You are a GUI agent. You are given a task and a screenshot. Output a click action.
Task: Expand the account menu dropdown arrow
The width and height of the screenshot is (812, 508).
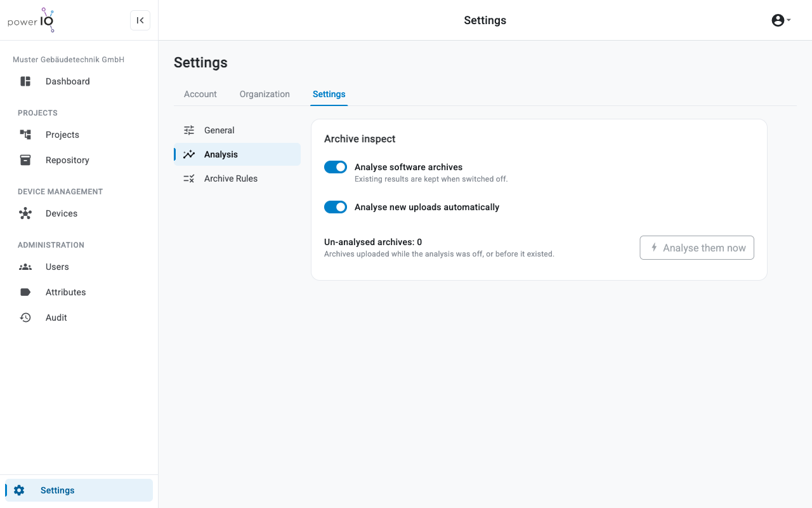tap(789, 20)
